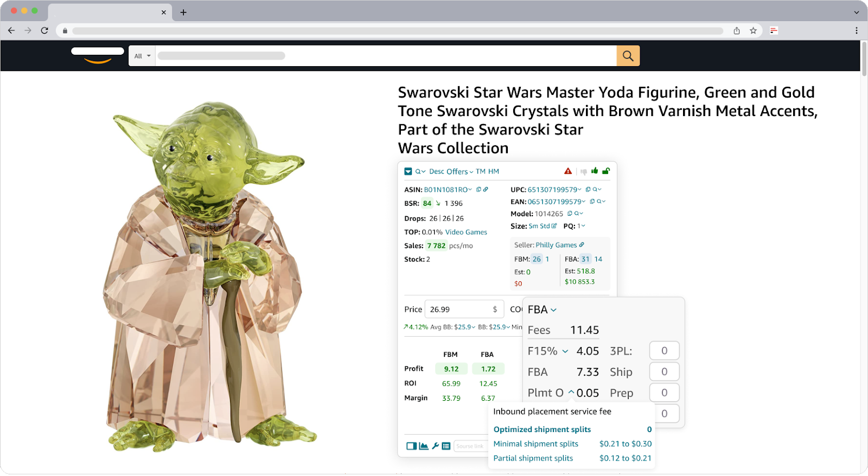Click the browser share icon
Image resolution: width=868 pixels, height=476 pixels.
[x=737, y=31]
